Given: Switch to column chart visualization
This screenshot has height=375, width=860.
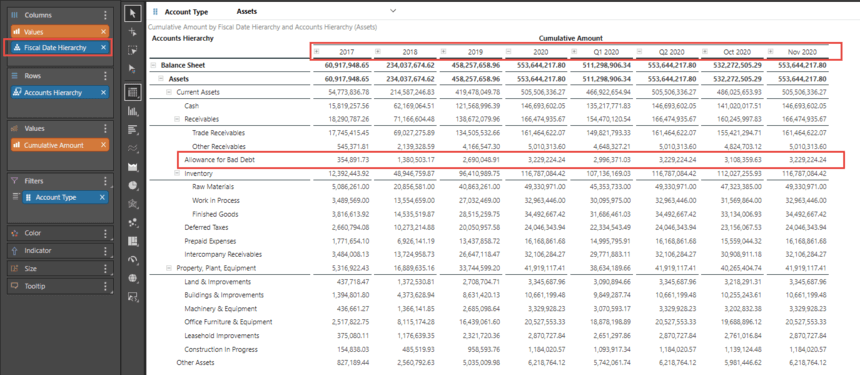Looking at the screenshot, I should coord(132,111).
